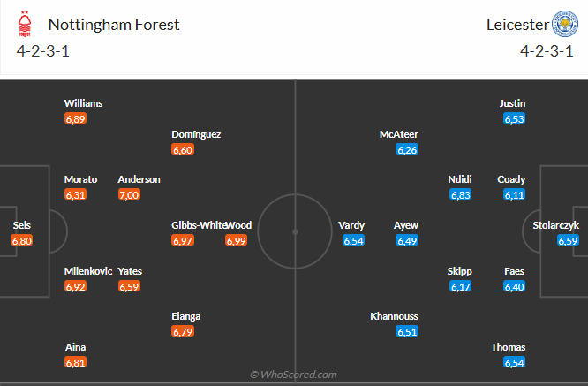588x386 pixels.
Task: Select player Khannouss
Action: (x=395, y=316)
